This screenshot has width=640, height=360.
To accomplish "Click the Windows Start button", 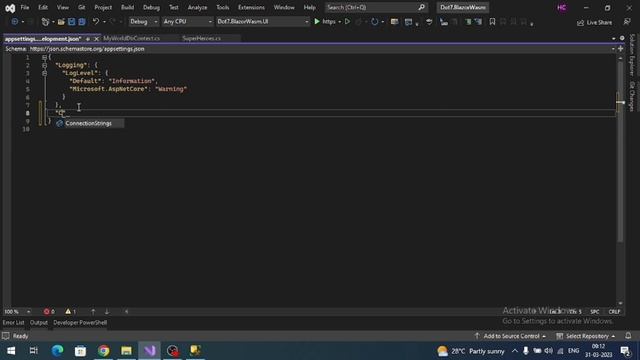I will tap(11, 351).
